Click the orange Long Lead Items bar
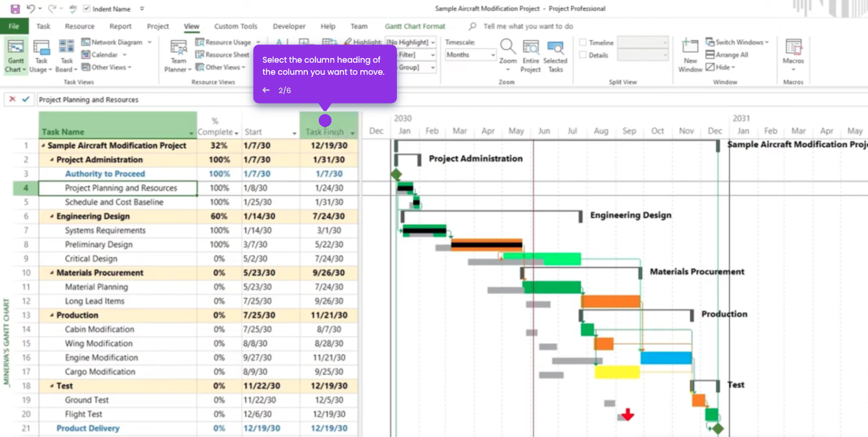The width and height of the screenshot is (868, 437). 610,301
